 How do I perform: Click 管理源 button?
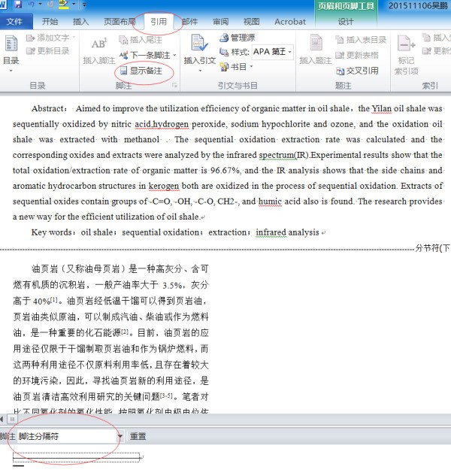click(238, 38)
